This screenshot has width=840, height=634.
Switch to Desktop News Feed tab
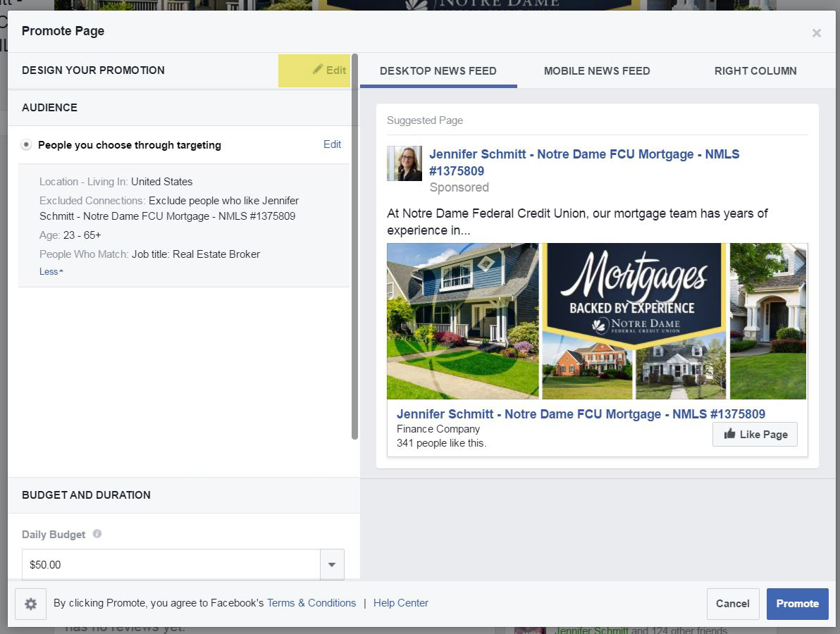tap(438, 70)
